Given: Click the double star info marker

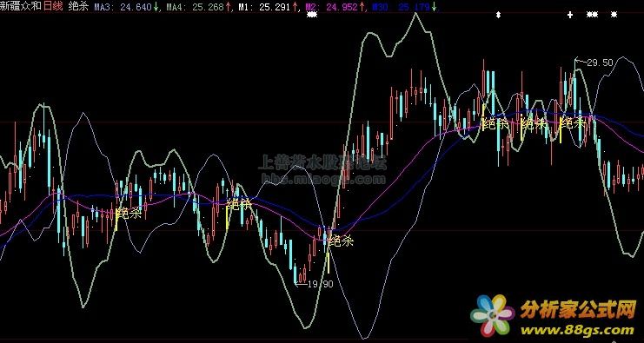Looking at the screenshot, I should (592, 15).
